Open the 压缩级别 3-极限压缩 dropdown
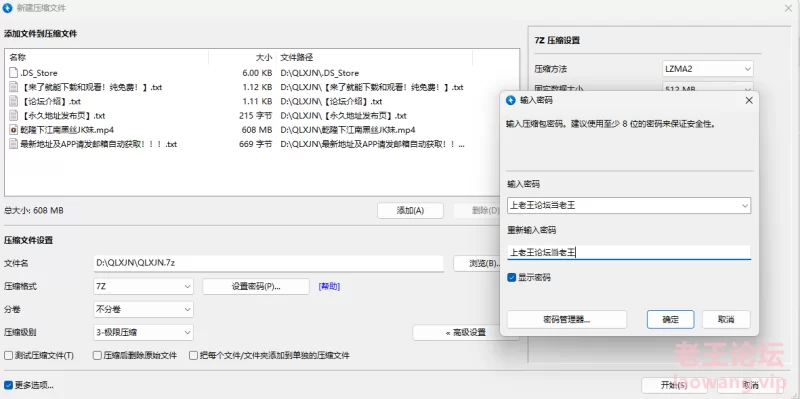 (x=143, y=333)
